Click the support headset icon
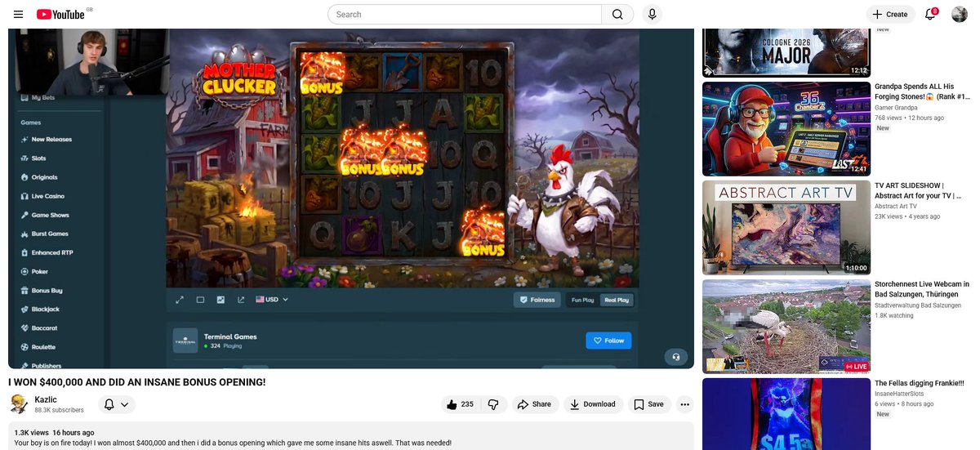The height and width of the screenshot is (450, 980). tap(675, 357)
